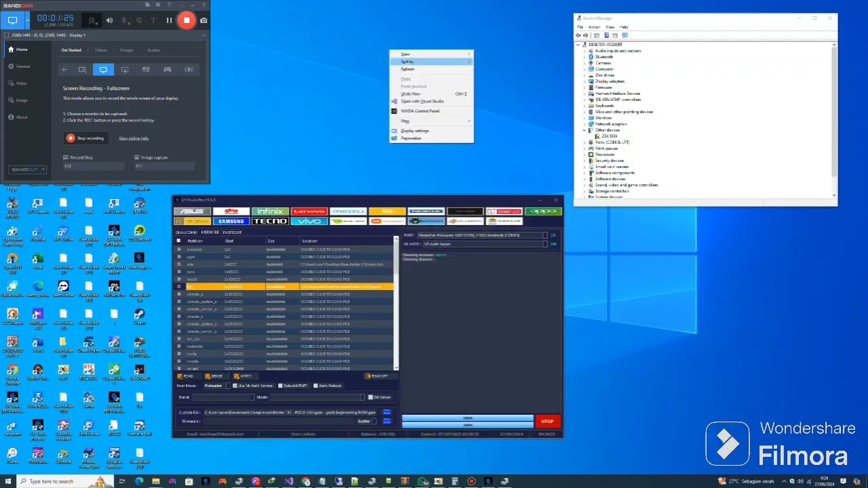Switch to Bandicam Videos tab
868x488 pixels.
pos(100,50)
